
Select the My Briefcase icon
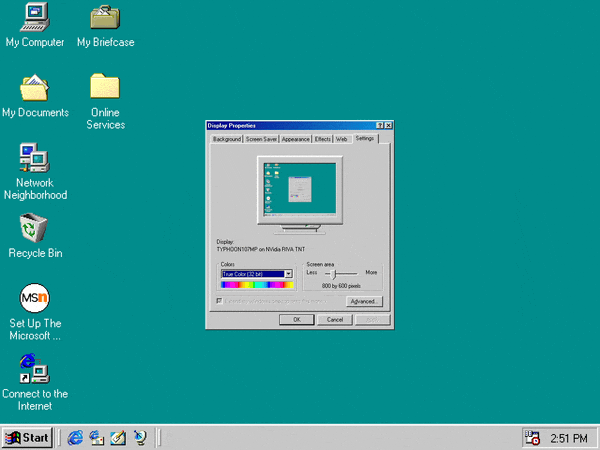point(105,17)
